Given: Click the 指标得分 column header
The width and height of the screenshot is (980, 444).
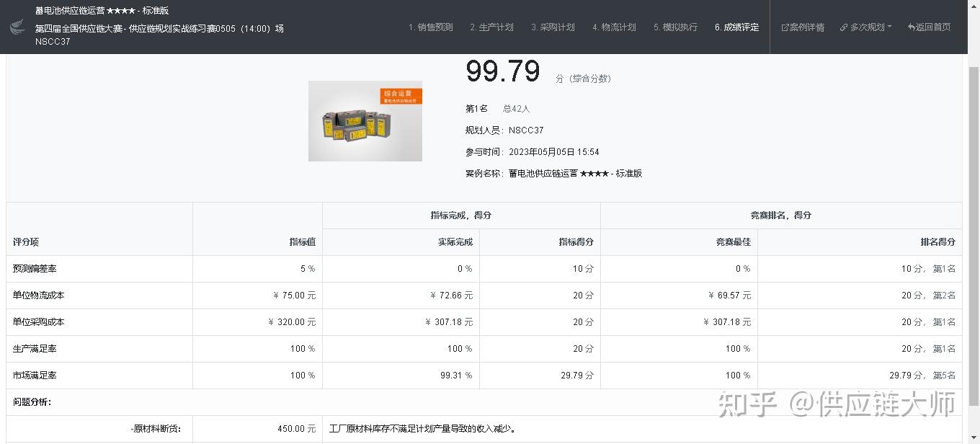Looking at the screenshot, I should point(576,242).
